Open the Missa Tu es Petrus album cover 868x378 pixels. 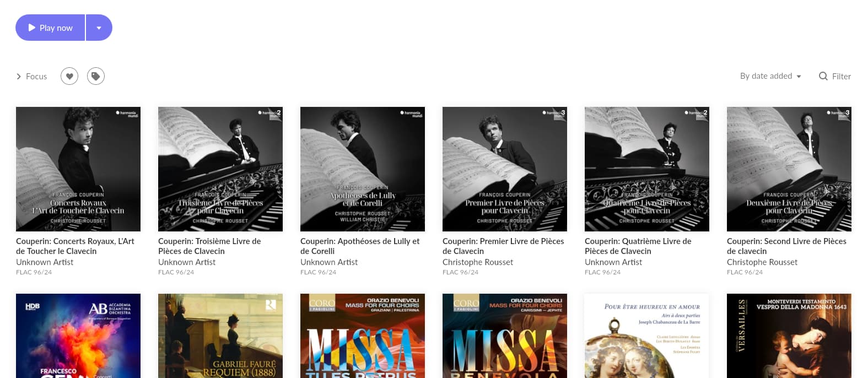click(x=363, y=336)
